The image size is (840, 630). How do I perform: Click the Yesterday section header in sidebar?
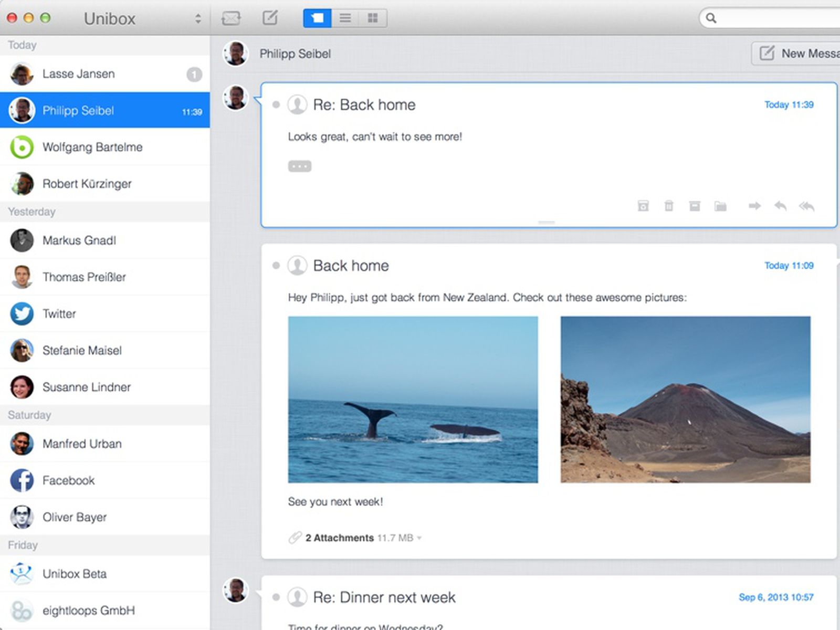pos(105,212)
